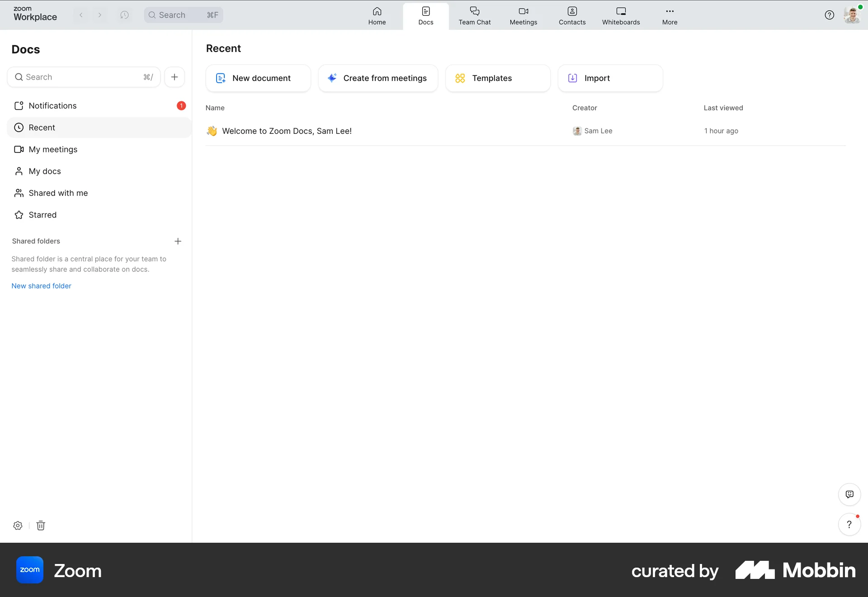Open the More menu
The image size is (868, 597).
[x=670, y=15]
